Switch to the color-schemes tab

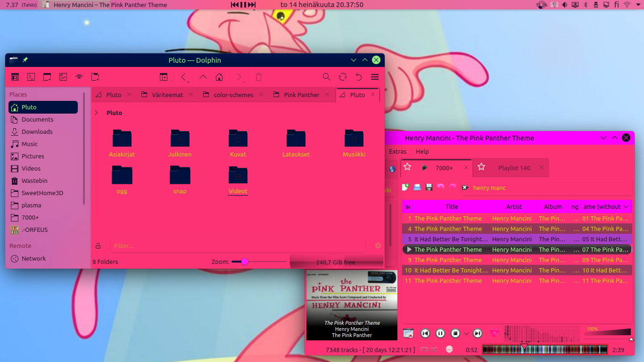pyautogui.click(x=233, y=95)
